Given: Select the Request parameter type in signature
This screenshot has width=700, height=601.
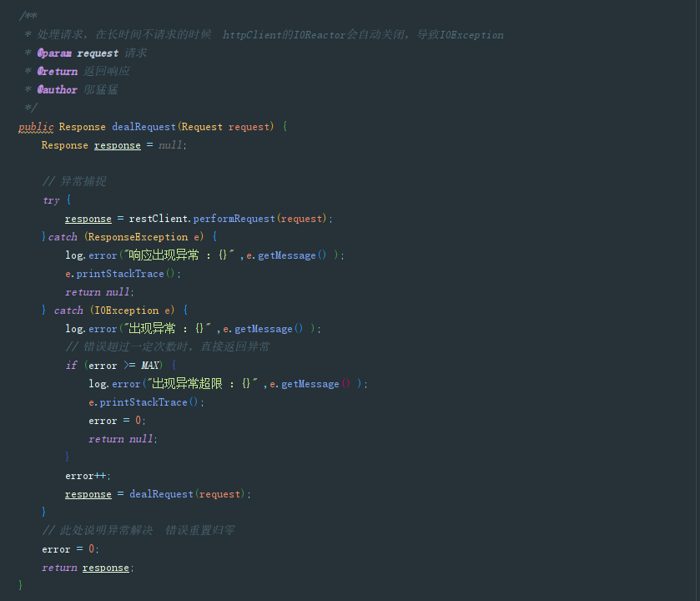Looking at the screenshot, I should [202, 127].
